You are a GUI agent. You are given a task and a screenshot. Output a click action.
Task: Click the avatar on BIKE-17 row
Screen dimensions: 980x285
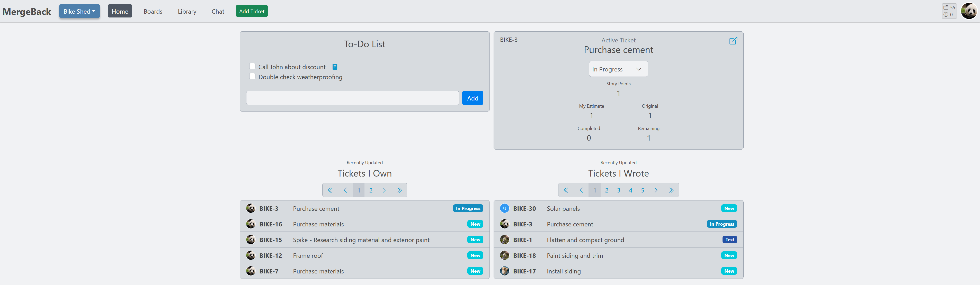(504, 271)
